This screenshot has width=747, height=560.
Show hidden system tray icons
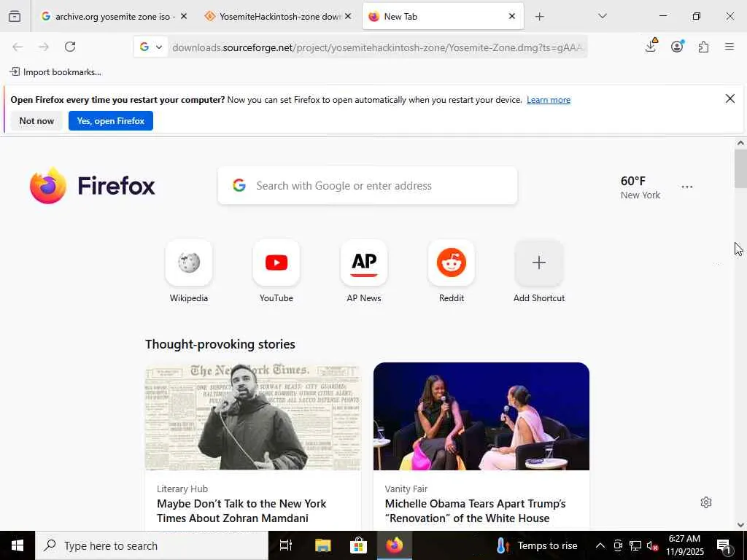click(600, 545)
